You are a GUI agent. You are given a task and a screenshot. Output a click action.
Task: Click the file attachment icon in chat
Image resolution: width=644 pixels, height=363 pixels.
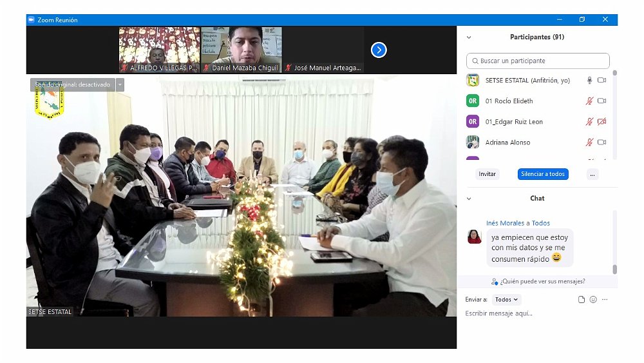[582, 300]
